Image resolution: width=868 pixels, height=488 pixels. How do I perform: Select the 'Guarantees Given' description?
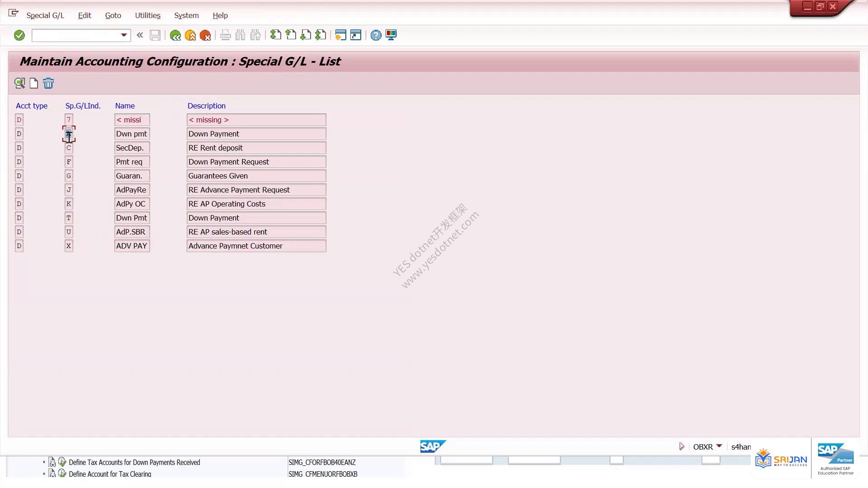tap(256, 176)
